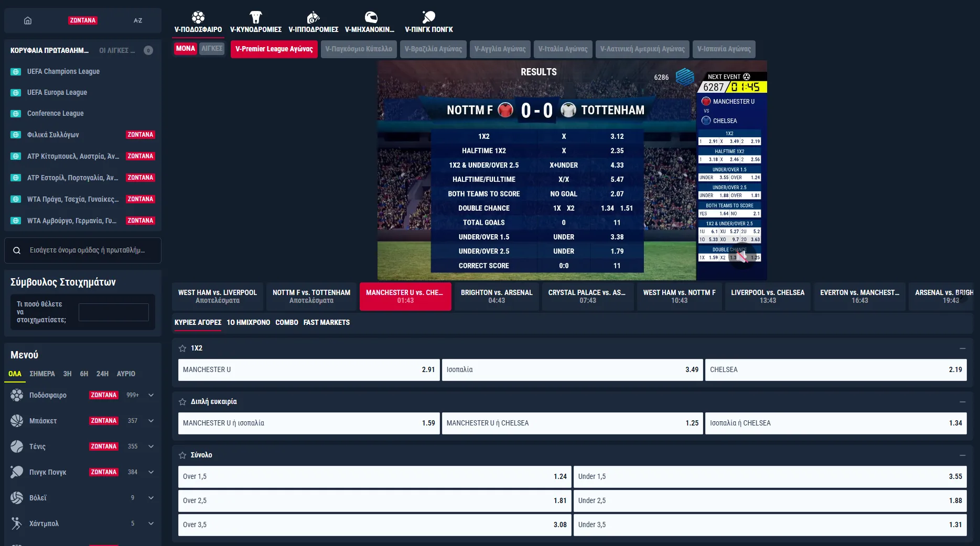Collapse the Σύνολο market section

click(x=962, y=455)
